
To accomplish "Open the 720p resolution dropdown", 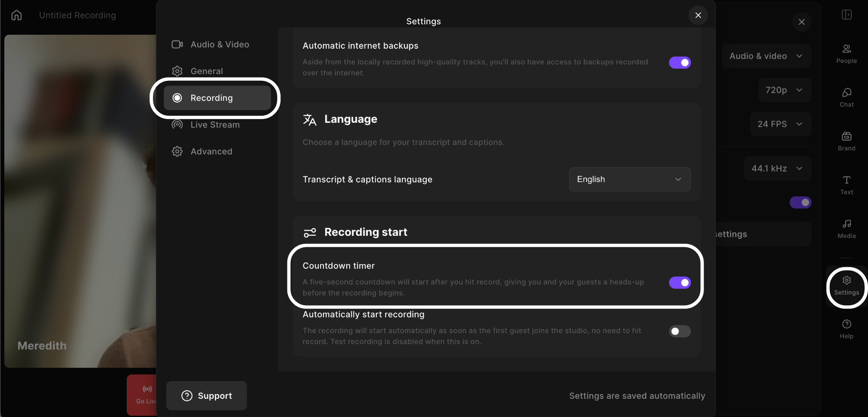I will click(784, 90).
